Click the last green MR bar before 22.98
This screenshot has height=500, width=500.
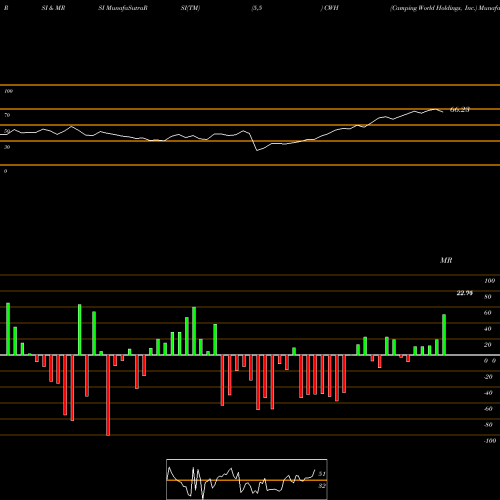[444, 335]
